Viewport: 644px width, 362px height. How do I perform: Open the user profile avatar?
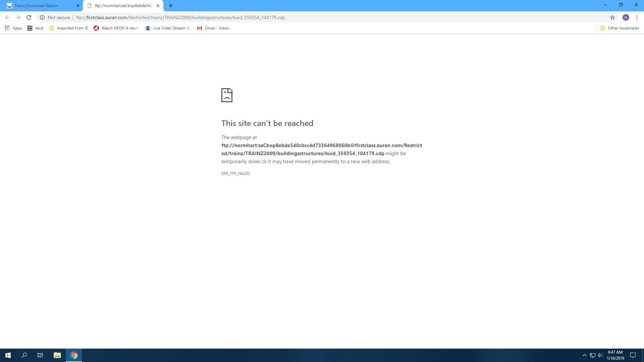point(626,17)
